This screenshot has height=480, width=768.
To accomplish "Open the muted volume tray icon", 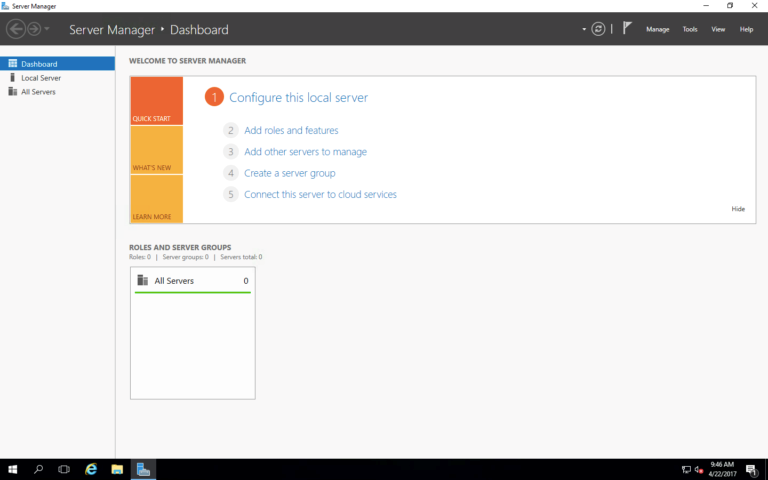I will [x=699, y=470].
